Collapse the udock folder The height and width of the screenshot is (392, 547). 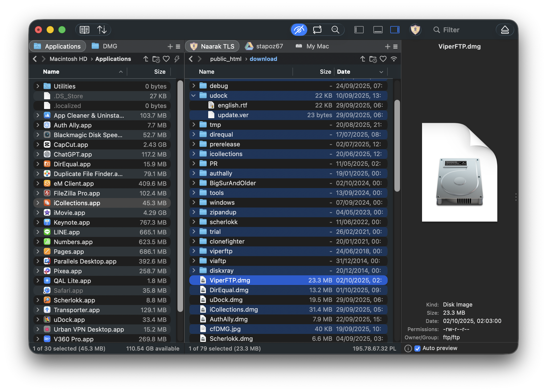click(194, 96)
